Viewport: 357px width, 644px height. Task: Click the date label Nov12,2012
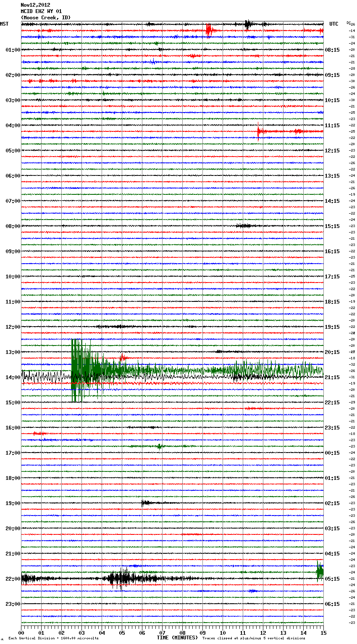click(35, 5)
